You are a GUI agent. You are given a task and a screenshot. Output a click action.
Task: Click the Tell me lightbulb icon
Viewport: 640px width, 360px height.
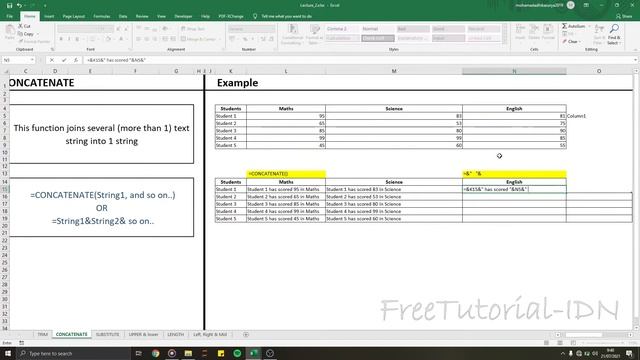point(255,16)
